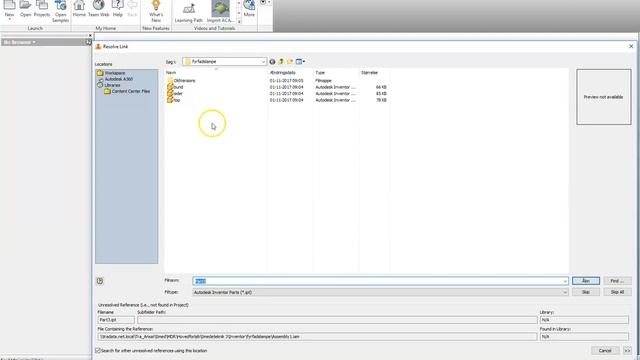Click the File Containing the Reference field
The height and width of the screenshot is (360, 640).
pos(317,337)
